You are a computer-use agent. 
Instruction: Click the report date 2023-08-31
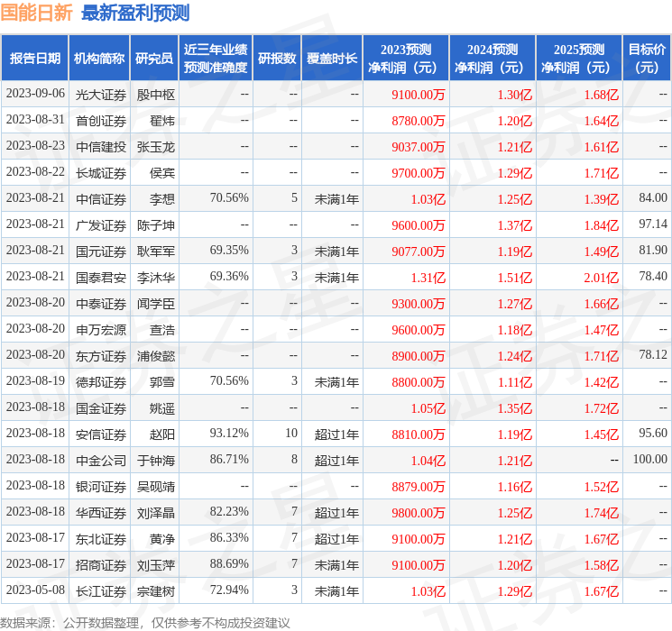pyautogui.click(x=35, y=120)
